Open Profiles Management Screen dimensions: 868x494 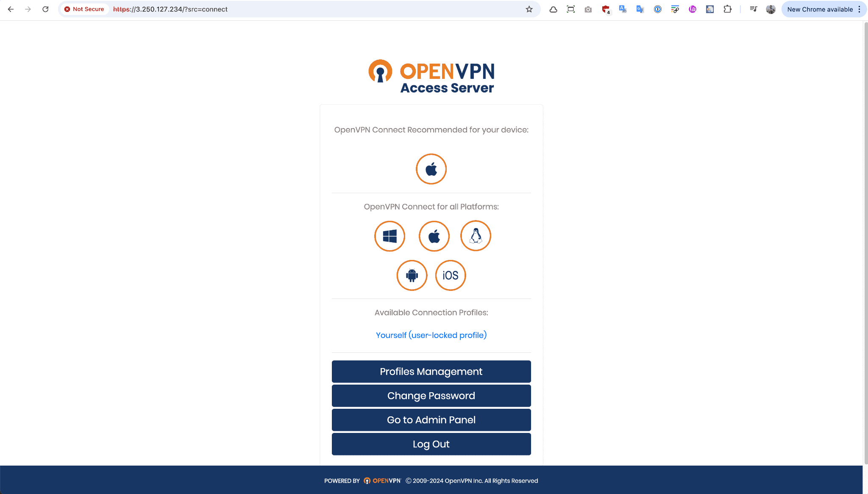[x=431, y=371]
